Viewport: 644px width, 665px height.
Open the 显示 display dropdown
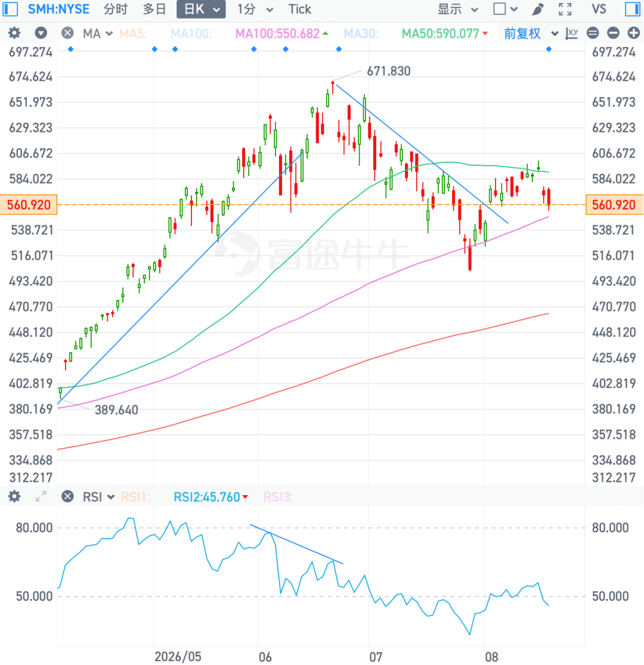point(457,9)
